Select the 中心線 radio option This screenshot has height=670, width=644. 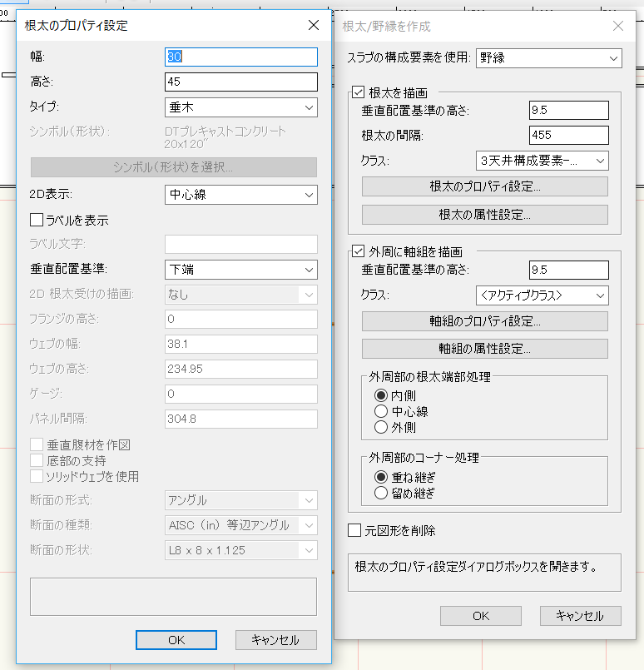pos(381,411)
